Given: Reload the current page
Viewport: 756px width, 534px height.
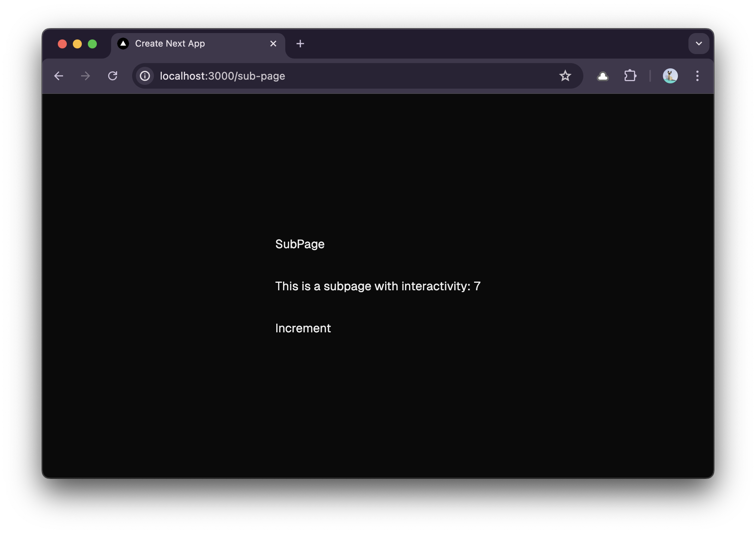Looking at the screenshot, I should [113, 76].
